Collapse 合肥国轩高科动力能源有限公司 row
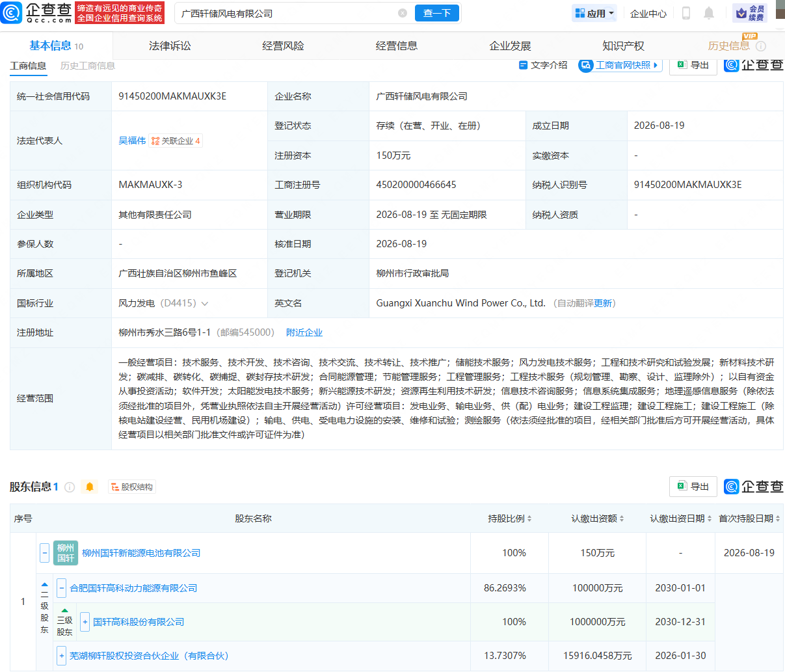This screenshot has height=672, width=785. (x=61, y=588)
